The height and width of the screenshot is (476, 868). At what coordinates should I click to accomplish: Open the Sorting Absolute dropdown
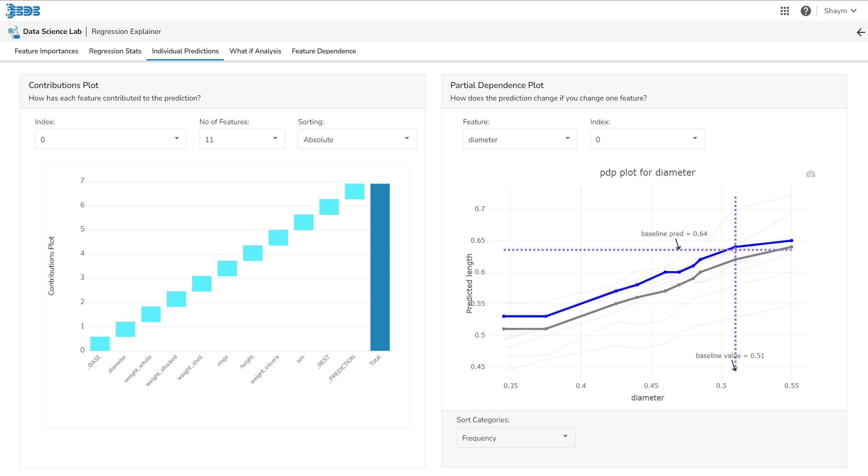[357, 139]
